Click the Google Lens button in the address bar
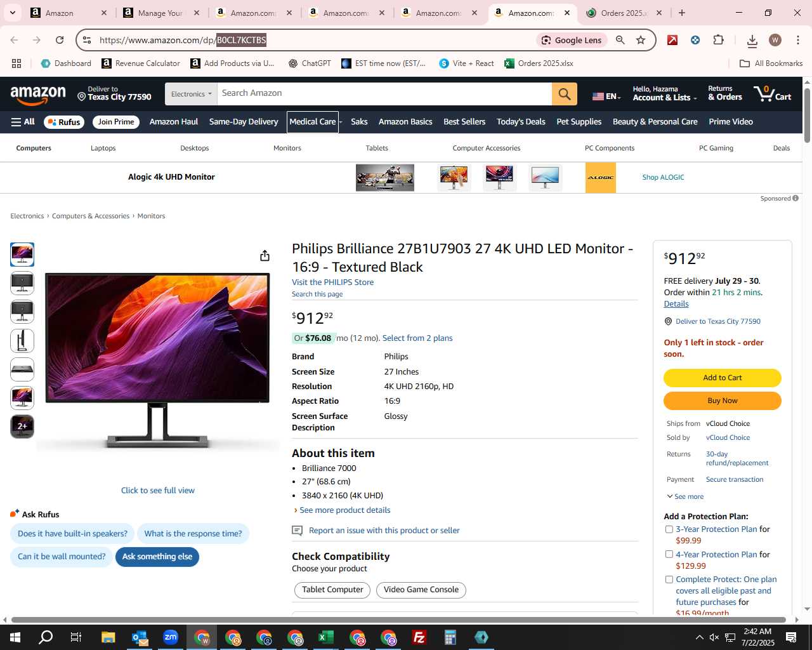The height and width of the screenshot is (650, 812). [x=572, y=40]
